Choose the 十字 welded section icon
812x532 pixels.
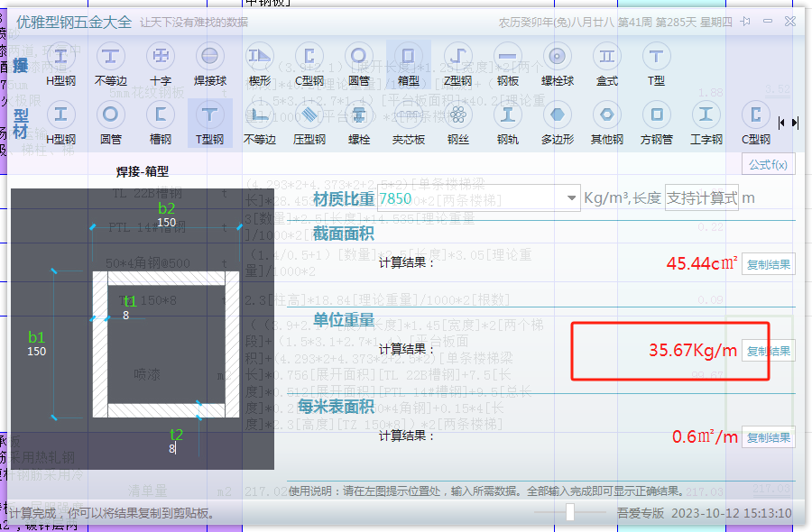coord(161,65)
